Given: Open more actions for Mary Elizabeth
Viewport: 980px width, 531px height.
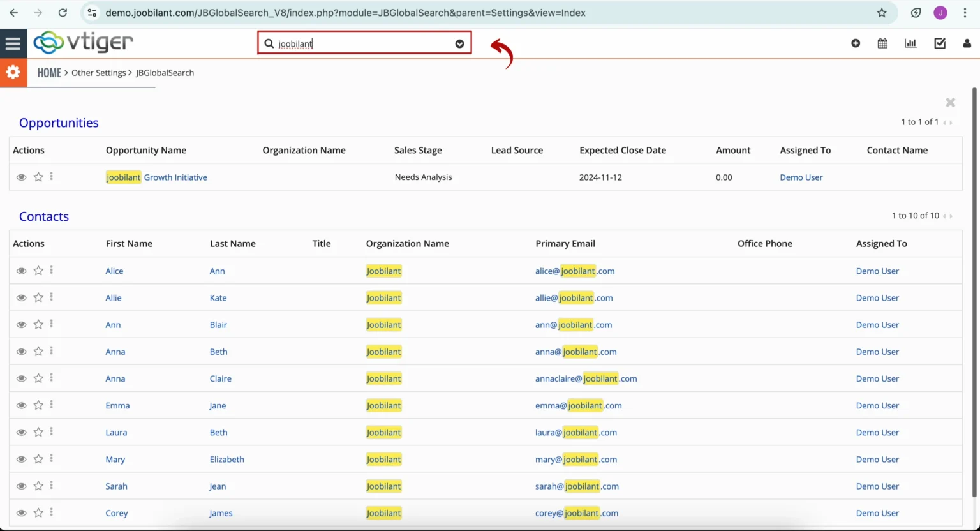Looking at the screenshot, I should (52, 459).
